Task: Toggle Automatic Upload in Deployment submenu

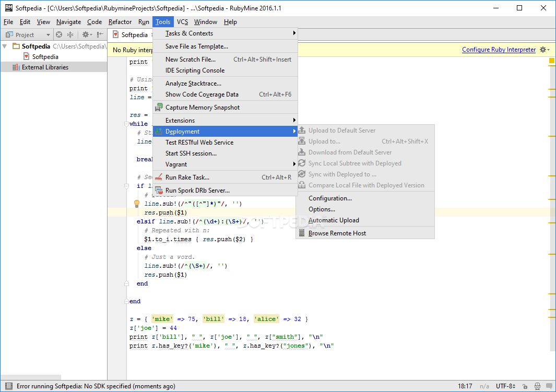Action: pyautogui.click(x=365, y=220)
